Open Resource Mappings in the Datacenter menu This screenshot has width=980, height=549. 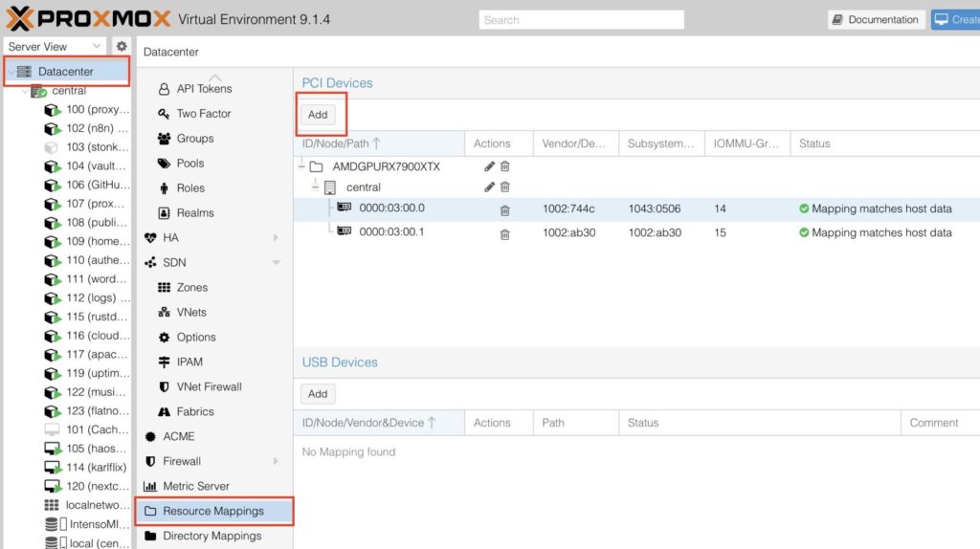(x=212, y=511)
